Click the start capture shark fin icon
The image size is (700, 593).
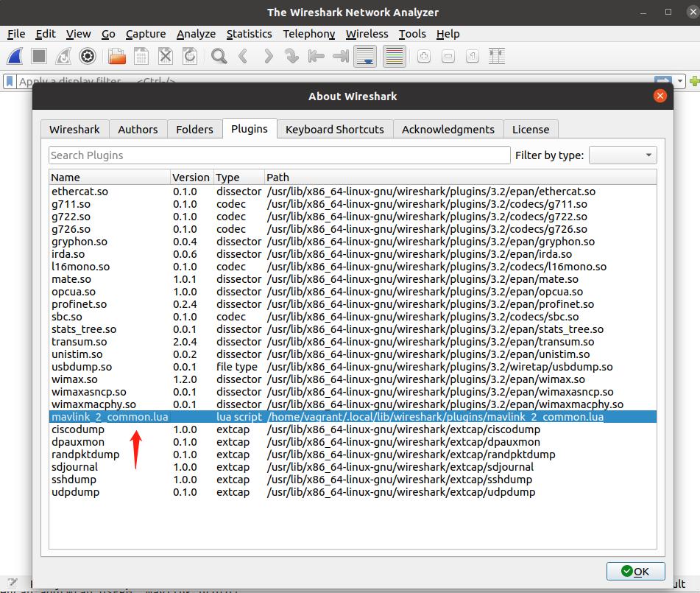(x=16, y=56)
